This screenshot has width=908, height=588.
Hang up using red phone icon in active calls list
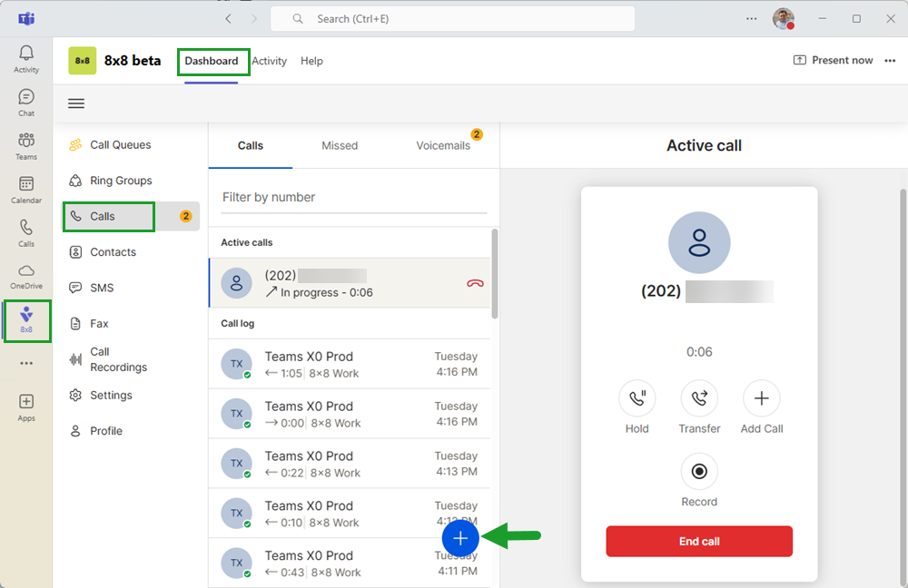476,283
